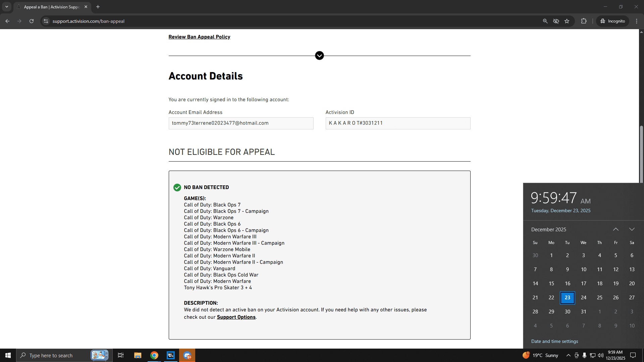The height and width of the screenshot is (362, 644).
Task: Collapse the section with circular chevron
Action: click(x=319, y=56)
